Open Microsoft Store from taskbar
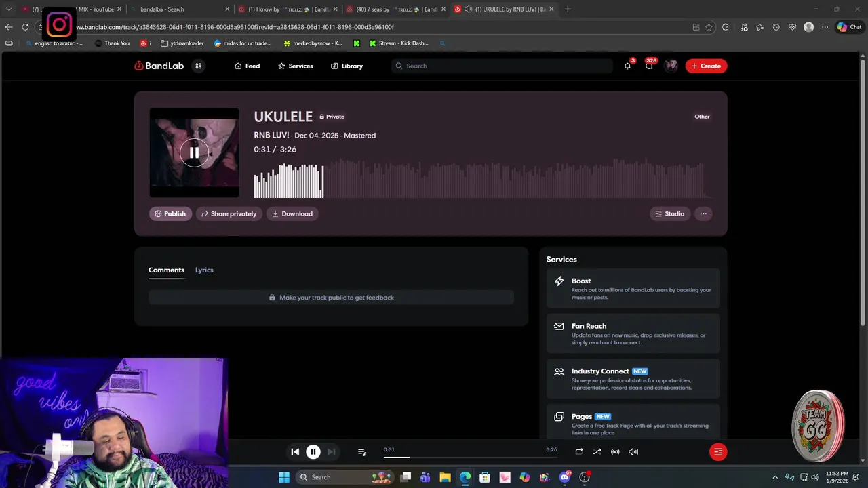Screen dimensions: 868x488 pos(485,477)
